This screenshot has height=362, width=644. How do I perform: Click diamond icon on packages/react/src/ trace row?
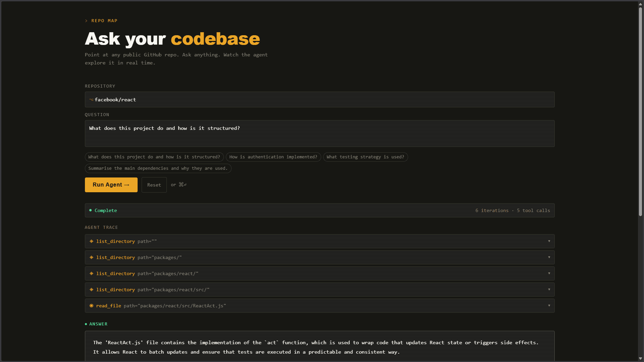pyautogui.click(x=91, y=290)
